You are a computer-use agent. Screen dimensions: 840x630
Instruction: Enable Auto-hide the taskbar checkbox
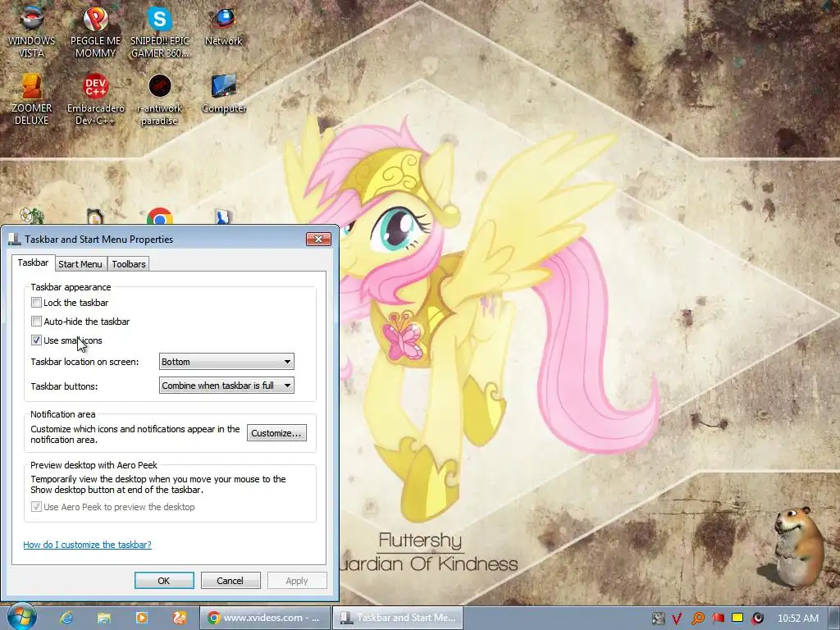[36, 321]
